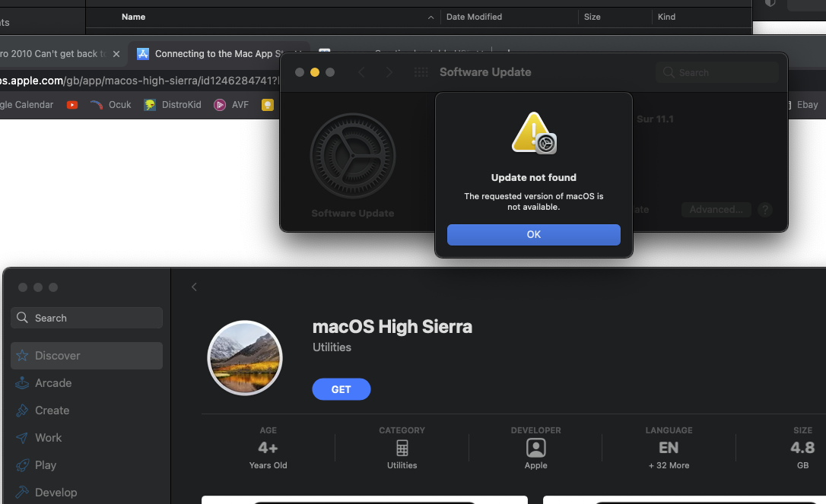
Task: Click the warning icon in update dialog
Action: pyautogui.click(x=534, y=133)
